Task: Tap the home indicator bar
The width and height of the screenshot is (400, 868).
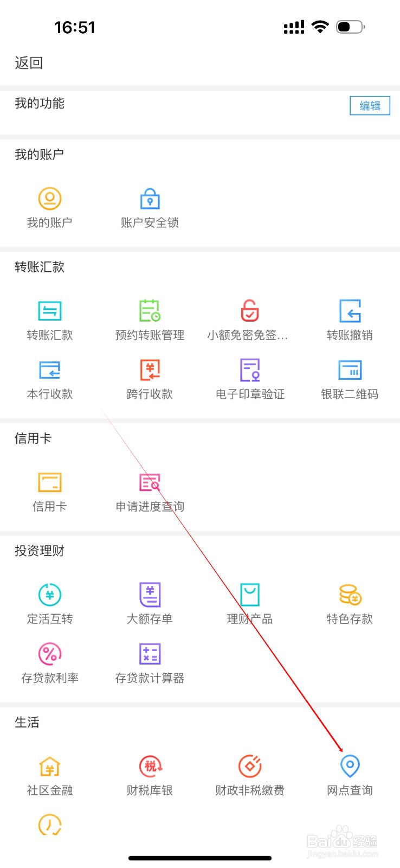Action: [200, 858]
